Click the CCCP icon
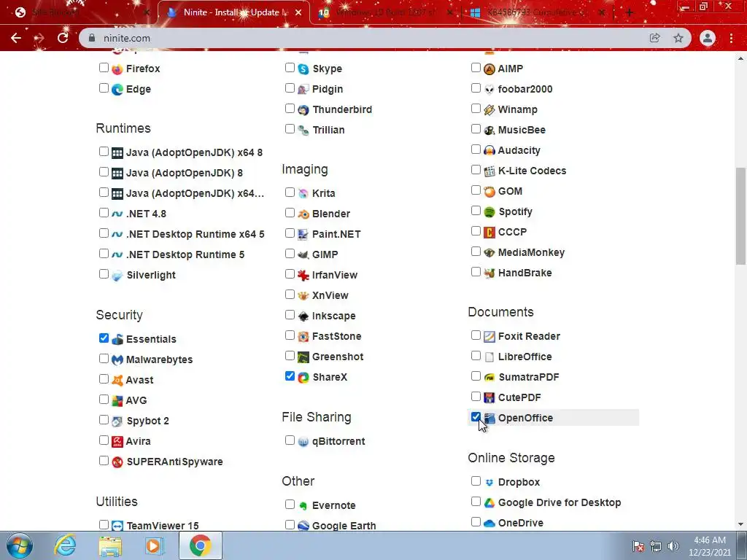The width and height of the screenshot is (747, 560). pos(489,233)
